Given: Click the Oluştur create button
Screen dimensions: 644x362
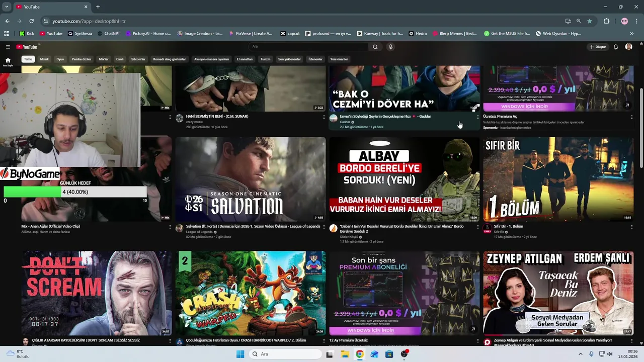Looking at the screenshot, I should (x=598, y=47).
